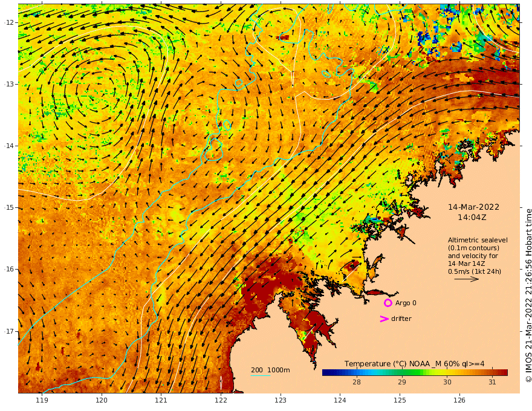The height and width of the screenshot is (411, 532).
Task: Click the '14 Mar 14Z' caption line
Action: pyautogui.click(x=467, y=264)
